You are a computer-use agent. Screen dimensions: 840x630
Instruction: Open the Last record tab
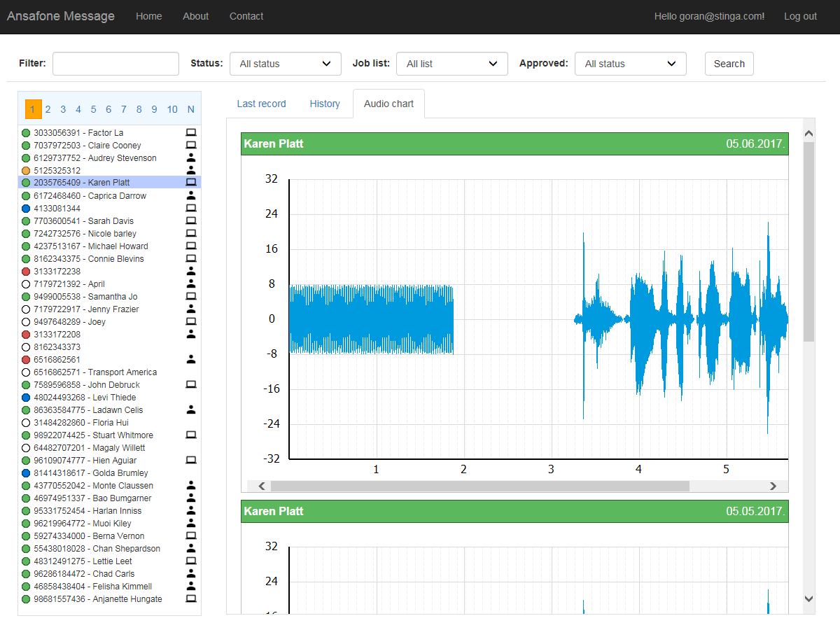261,104
